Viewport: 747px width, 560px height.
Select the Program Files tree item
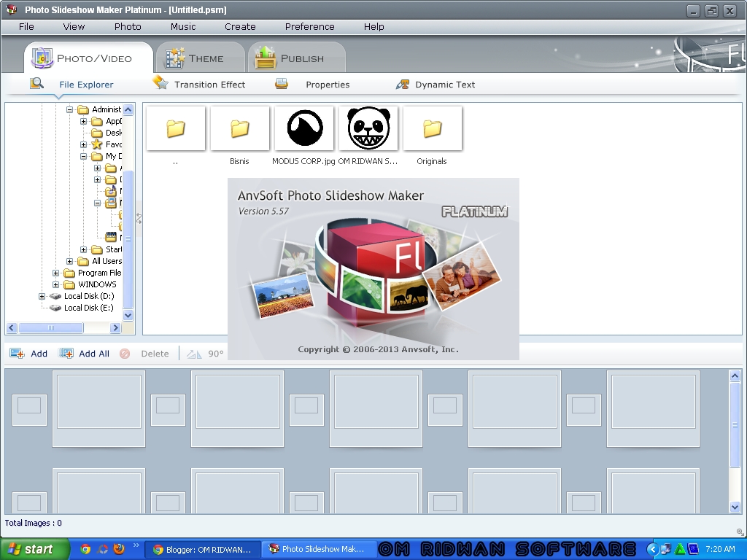click(99, 273)
